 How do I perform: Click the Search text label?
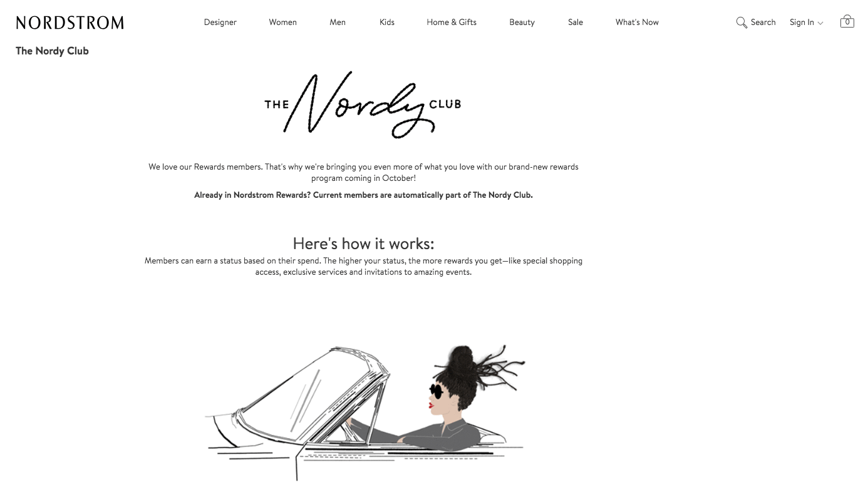[763, 23]
